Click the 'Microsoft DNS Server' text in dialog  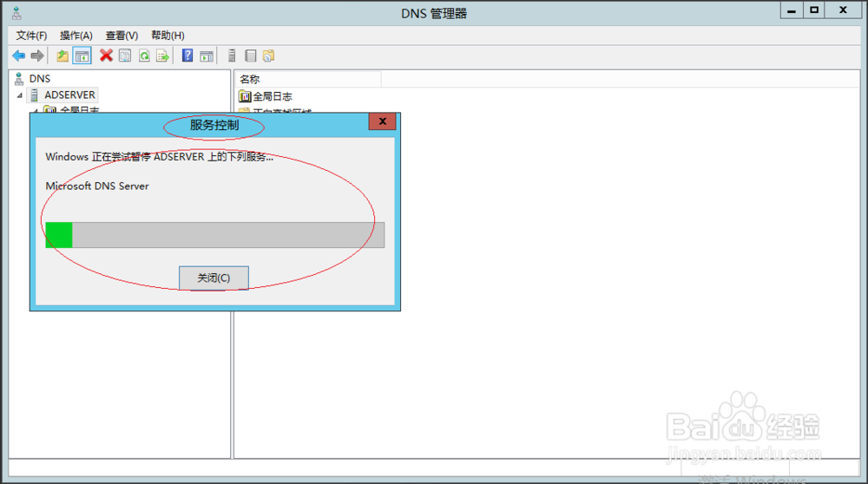pos(97,186)
